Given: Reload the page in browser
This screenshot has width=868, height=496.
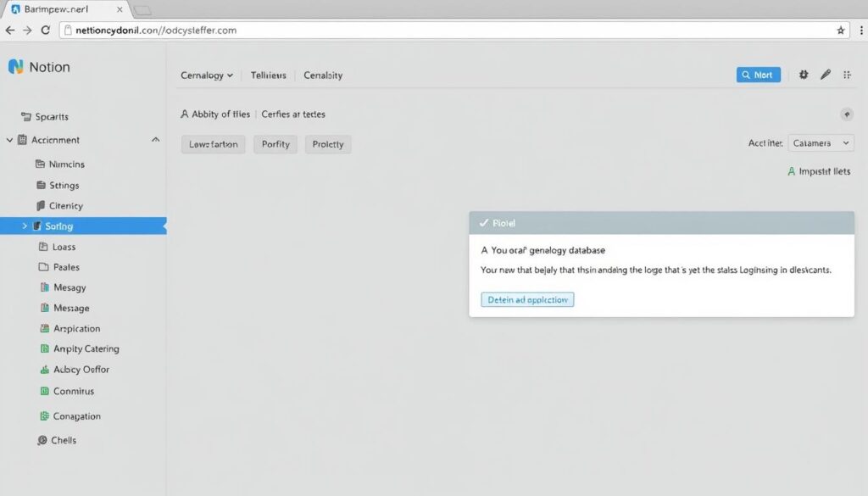Looking at the screenshot, I should point(46,31).
